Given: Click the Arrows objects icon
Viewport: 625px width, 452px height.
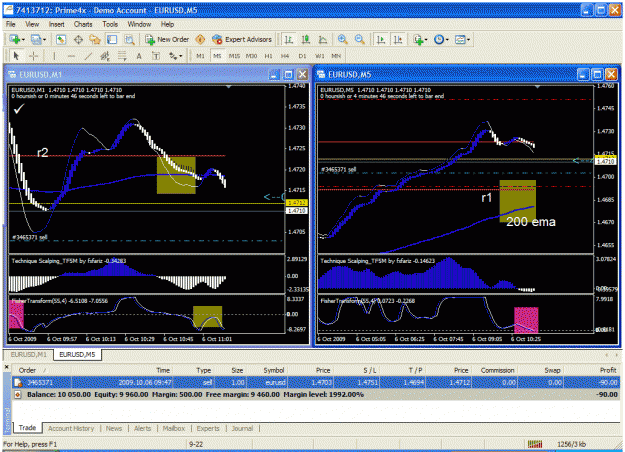Looking at the screenshot, I should [173, 56].
